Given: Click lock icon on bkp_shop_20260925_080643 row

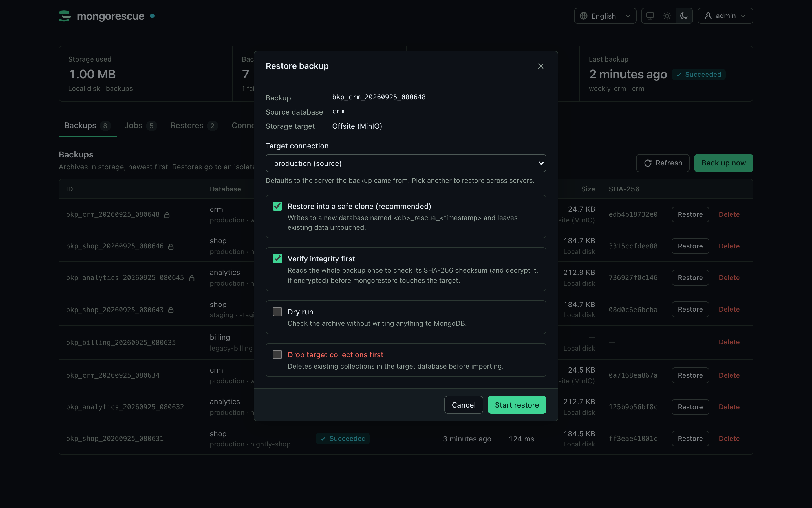Looking at the screenshot, I should pyautogui.click(x=171, y=310).
